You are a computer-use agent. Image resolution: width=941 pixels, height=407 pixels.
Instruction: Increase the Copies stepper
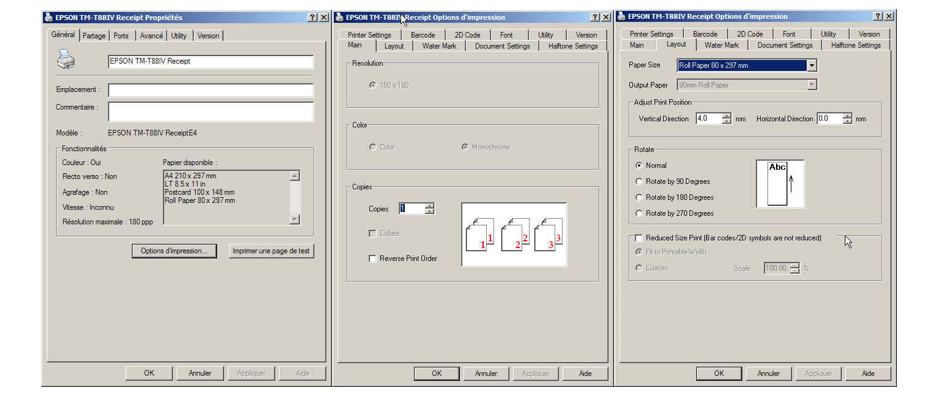pos(430,205)
